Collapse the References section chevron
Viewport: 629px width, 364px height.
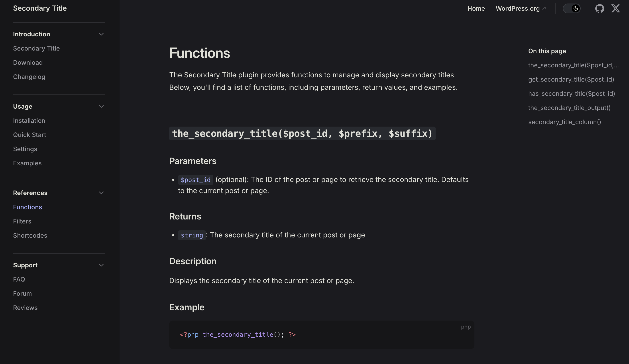tap(101, 193)
